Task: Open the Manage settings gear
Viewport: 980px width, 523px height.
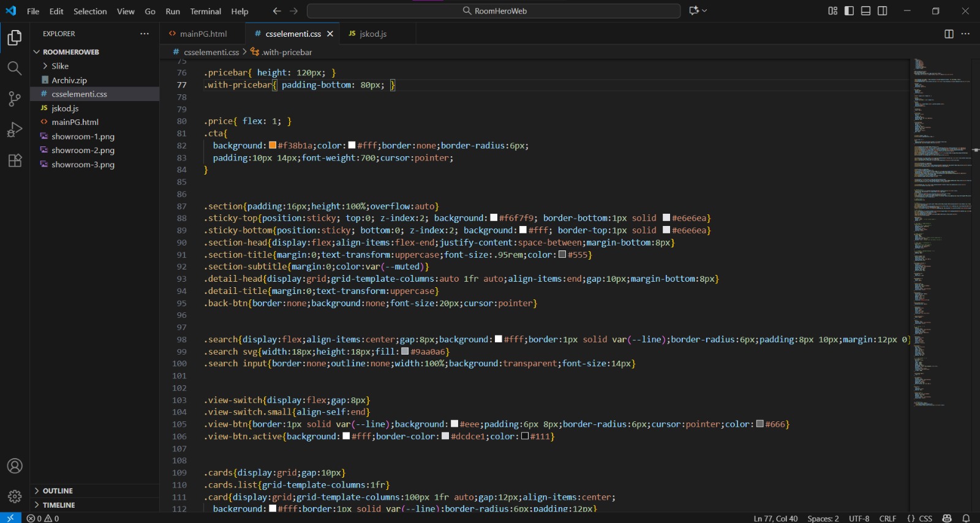Action: [x=15, y=496]
